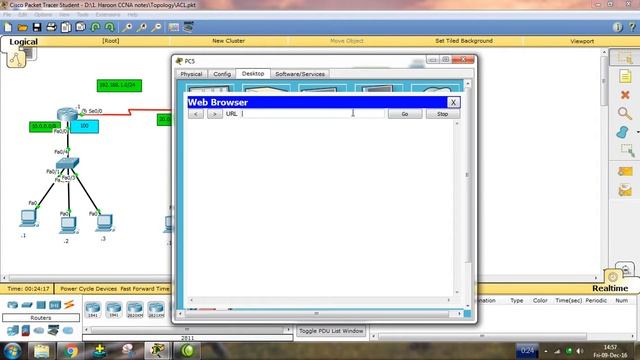Open the Config tab of PC5
This screenshot has height=360, width=640.
click(222, 74)
